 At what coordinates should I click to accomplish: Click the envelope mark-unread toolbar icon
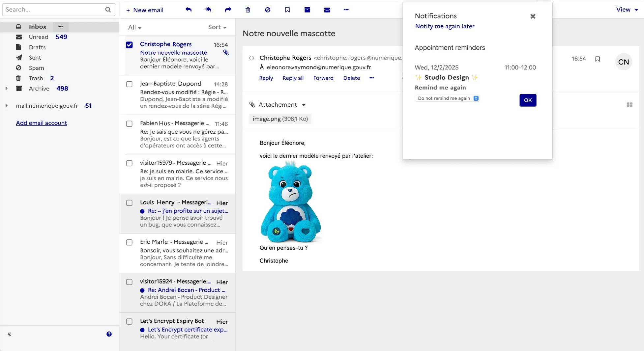(327, 10)
